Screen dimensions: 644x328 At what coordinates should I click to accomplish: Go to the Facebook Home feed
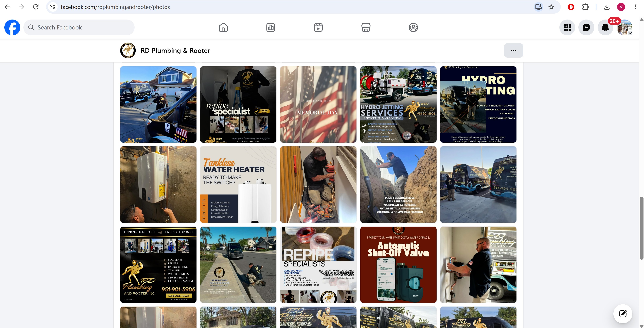point(223,27)
